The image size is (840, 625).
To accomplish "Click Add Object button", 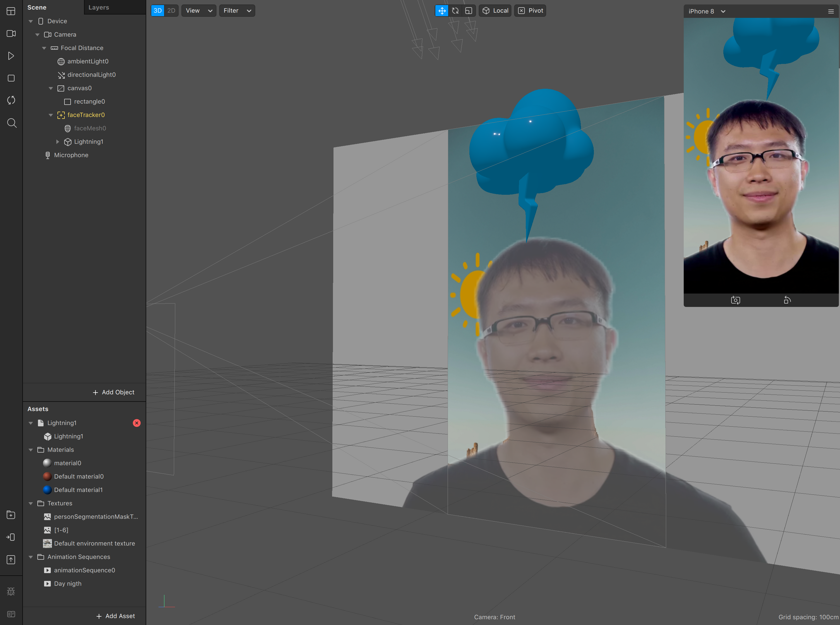I will click(x=114, y=392).
